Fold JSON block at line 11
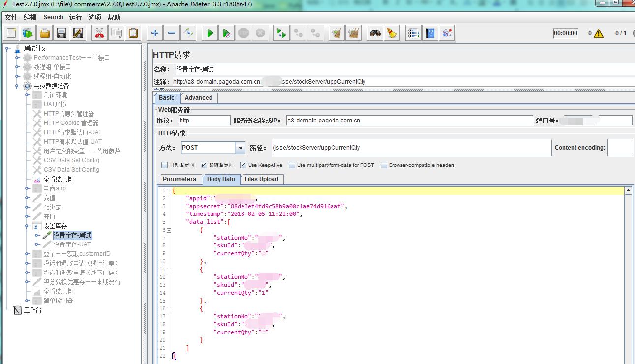Screen dimensions: 635x364 coord(169,270)
